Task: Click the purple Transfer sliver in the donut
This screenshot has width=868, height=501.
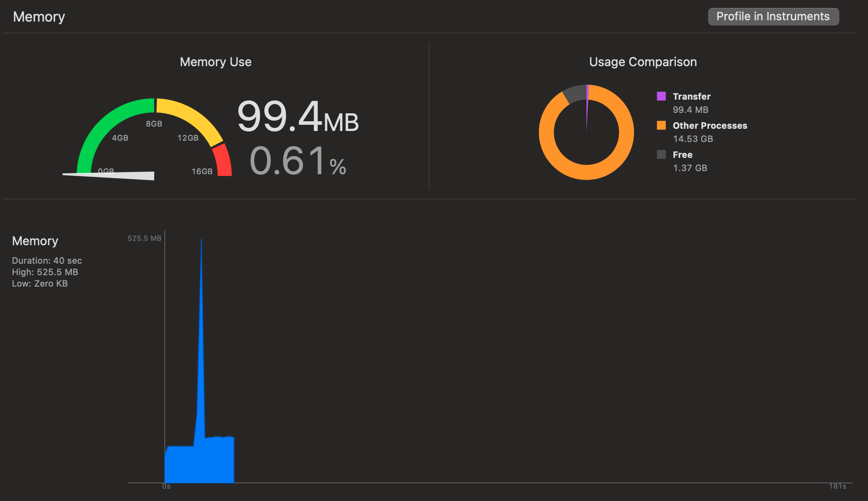Action: (x=587, y=91)
